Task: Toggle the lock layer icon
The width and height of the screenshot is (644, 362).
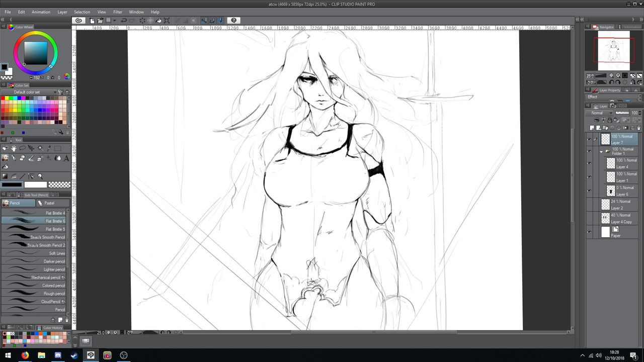Action: (x=610, y=120)
